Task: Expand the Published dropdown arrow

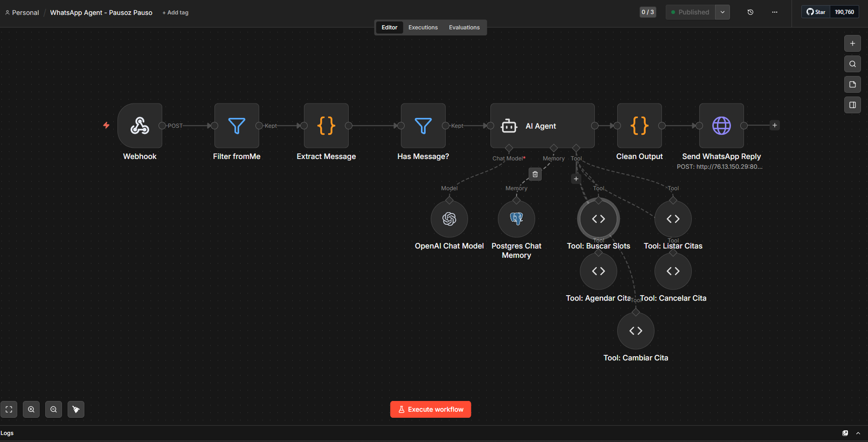Action: pos(723,12)
